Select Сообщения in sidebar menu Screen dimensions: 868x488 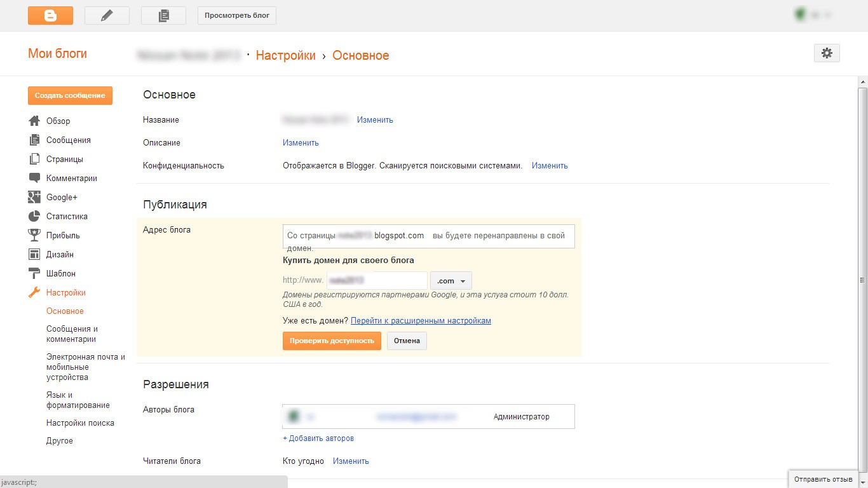pyautogui.click(x=69, y=140)
